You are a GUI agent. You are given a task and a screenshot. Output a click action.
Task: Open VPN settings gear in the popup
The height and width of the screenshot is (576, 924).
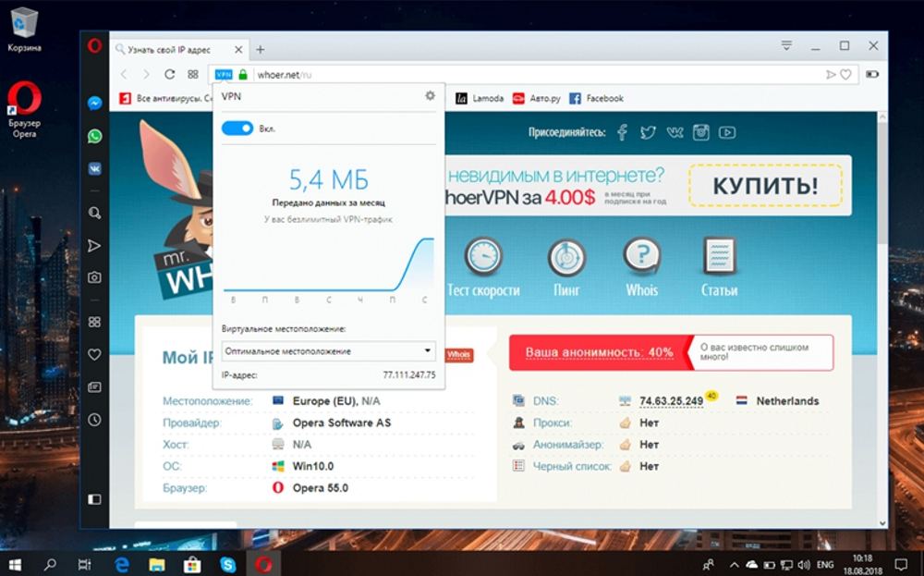click(431, 95)
